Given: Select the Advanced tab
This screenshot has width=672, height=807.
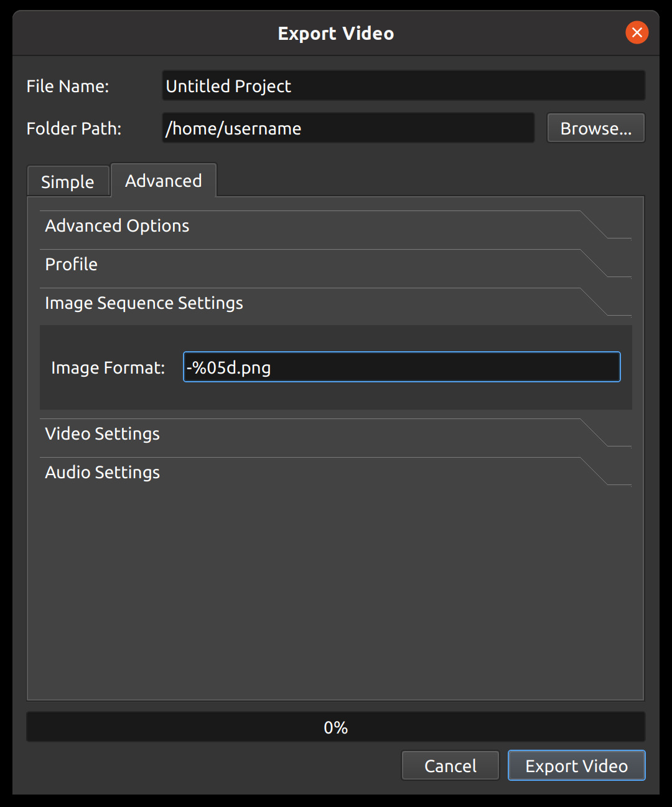Looking at the screenshot, I should point(163,180).
